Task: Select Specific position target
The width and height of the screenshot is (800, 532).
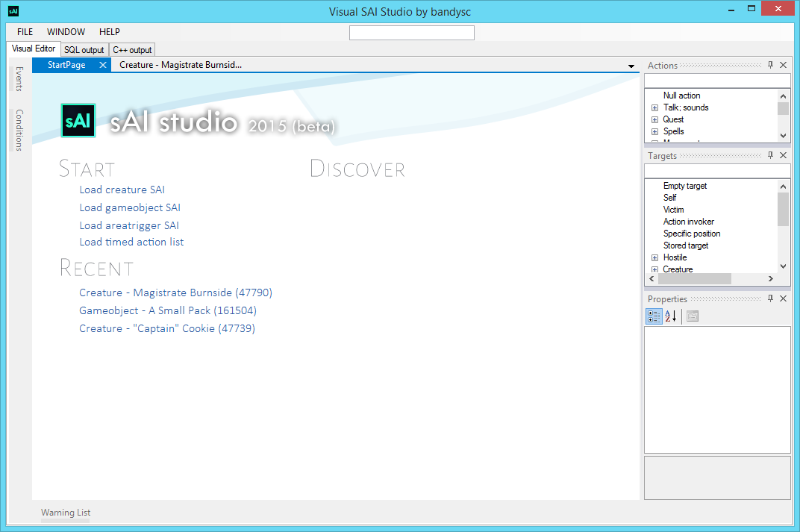Action: (x=692, y=234)
